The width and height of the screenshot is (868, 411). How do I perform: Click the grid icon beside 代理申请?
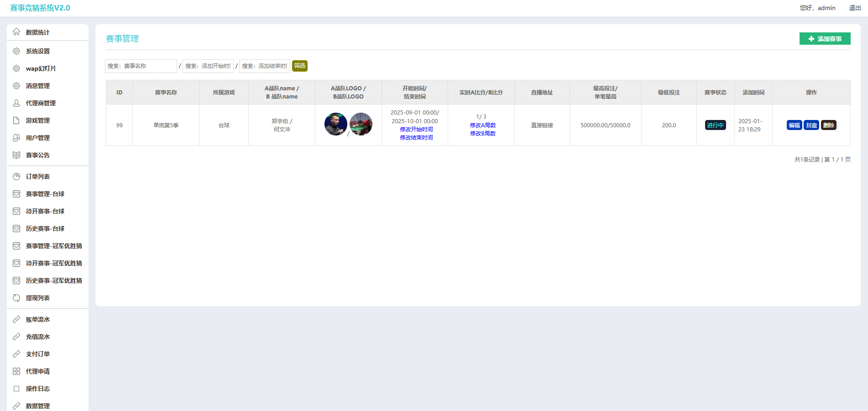tap(16, 371)
